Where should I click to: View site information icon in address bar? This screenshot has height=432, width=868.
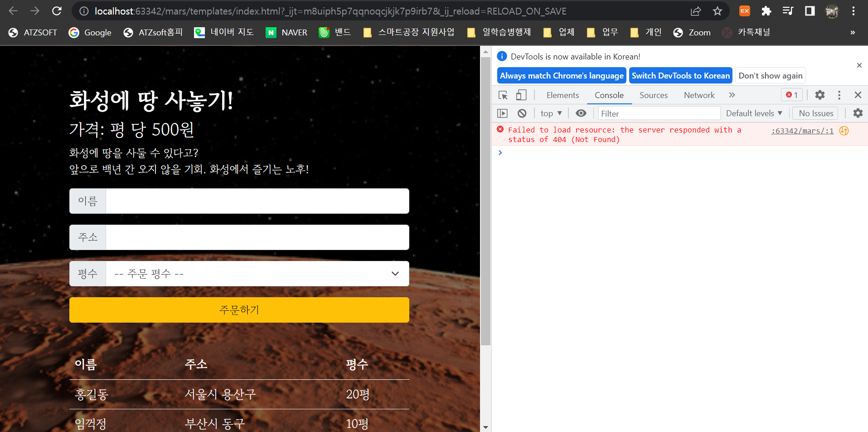click(x=84, y=11)
